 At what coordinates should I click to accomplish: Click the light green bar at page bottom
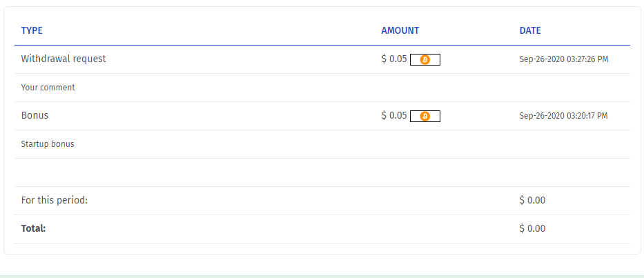coord(322,276)
